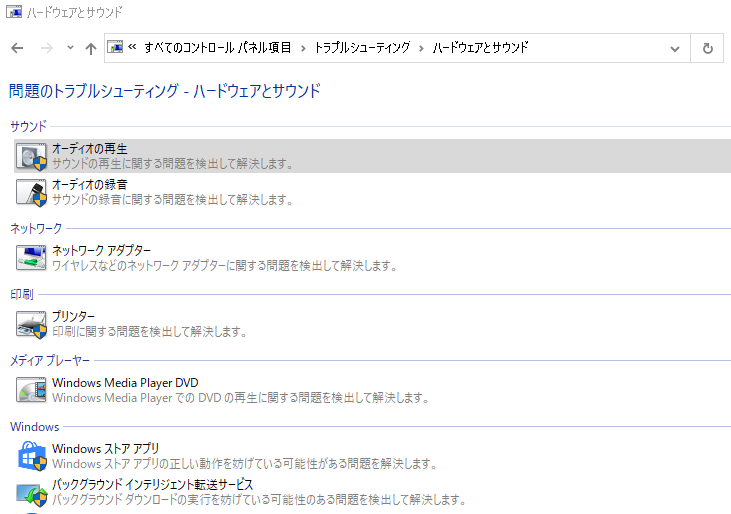Screen dimensions: 731x514
Task: Click the Windows ストア アプリ icon
Action: [32, 456]
